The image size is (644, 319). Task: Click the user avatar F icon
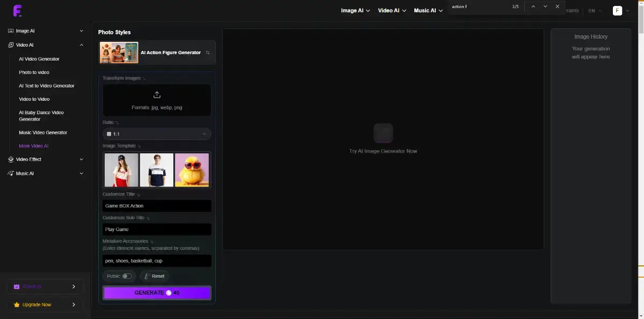pyautogui.click(x=617, y=10)
